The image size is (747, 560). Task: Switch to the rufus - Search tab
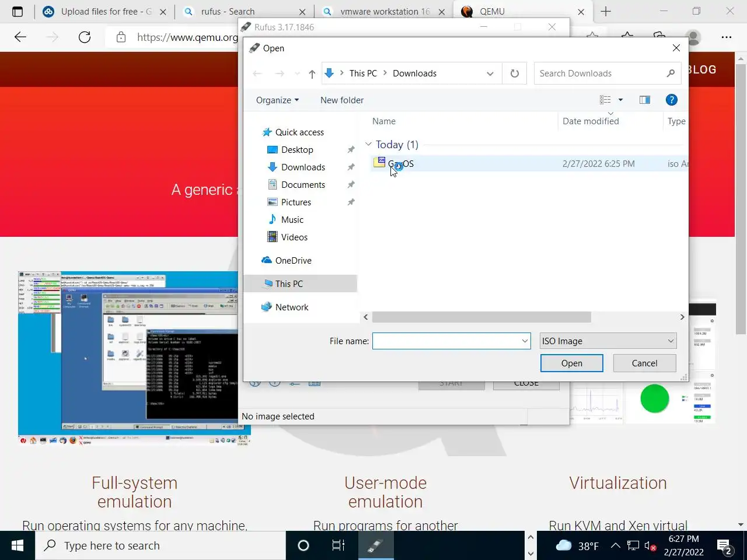click(x=244, y=12)
